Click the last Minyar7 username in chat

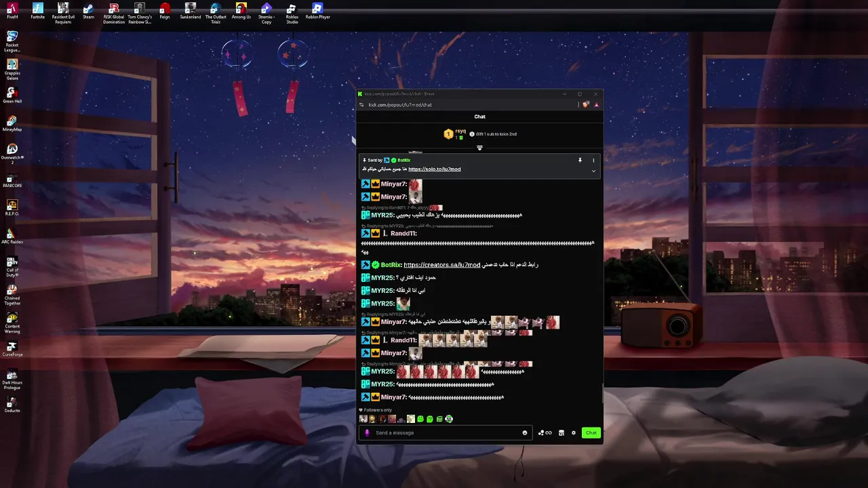pyautogui.click(x=393, y=398)
